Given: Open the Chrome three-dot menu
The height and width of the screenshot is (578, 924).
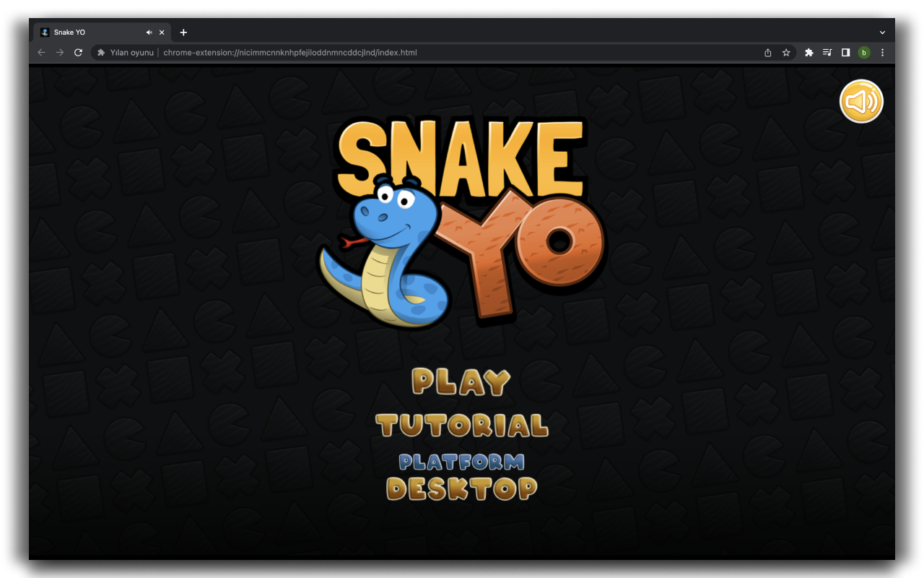Looking at the screenshot, I should pyautogui.click(x=882, y=52).
